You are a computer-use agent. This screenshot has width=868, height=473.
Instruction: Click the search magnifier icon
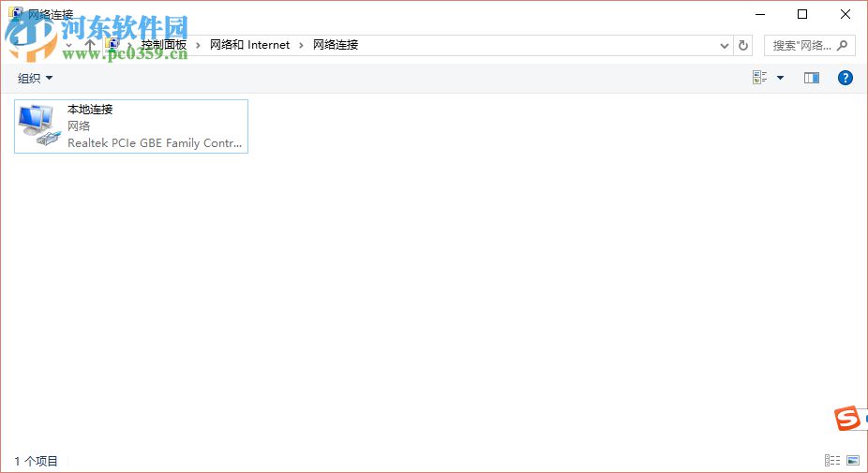point(843,45)
